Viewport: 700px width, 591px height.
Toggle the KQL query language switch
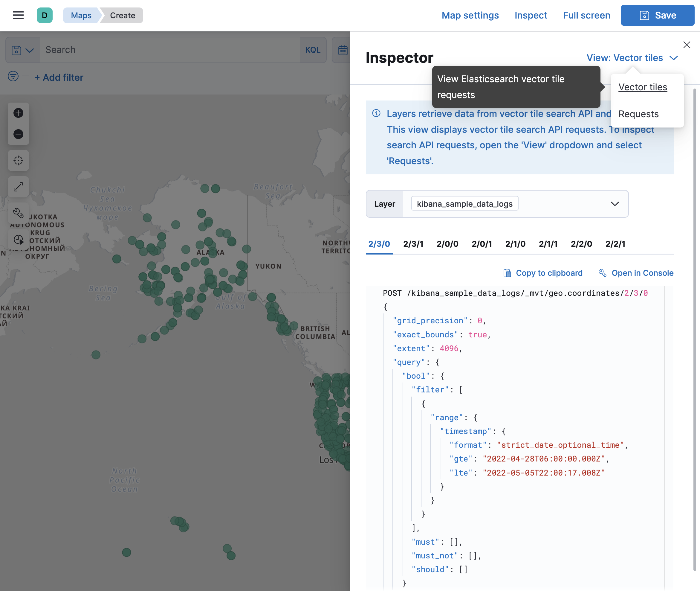312,50
